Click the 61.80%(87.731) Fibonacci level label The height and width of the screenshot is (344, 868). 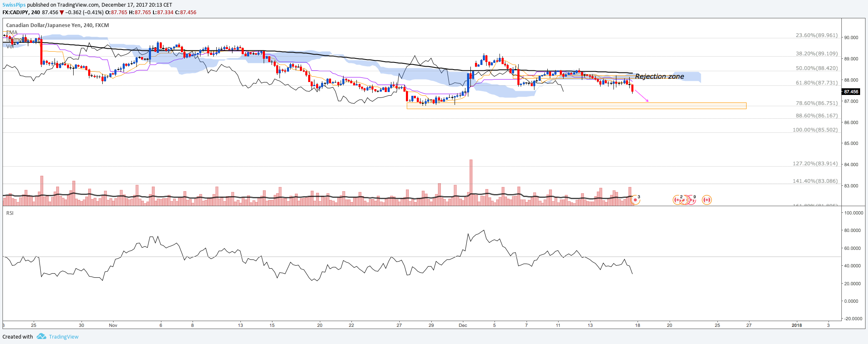pos(816,83)
